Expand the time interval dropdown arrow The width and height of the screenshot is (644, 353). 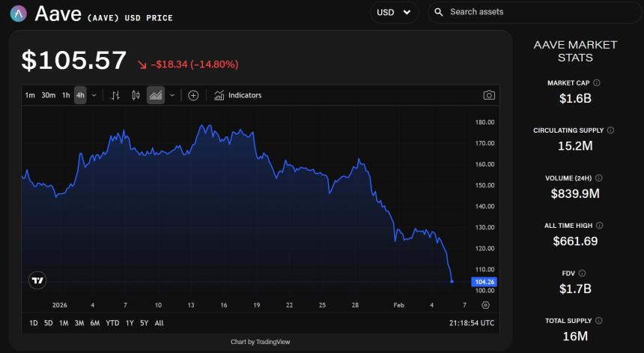tap(94, 95)
